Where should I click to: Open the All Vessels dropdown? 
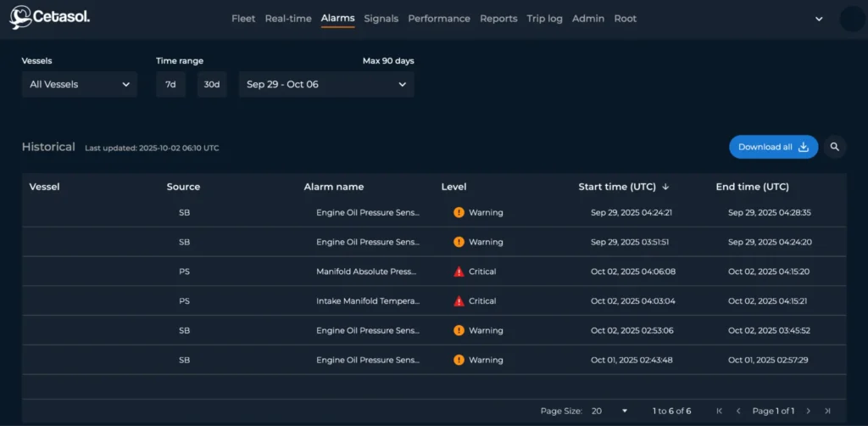tap(80, 85)
